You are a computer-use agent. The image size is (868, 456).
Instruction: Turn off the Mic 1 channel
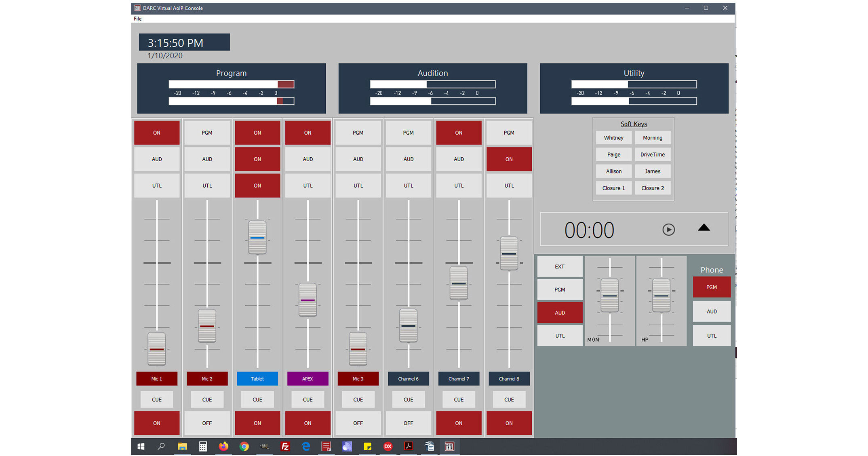[157, 423]
